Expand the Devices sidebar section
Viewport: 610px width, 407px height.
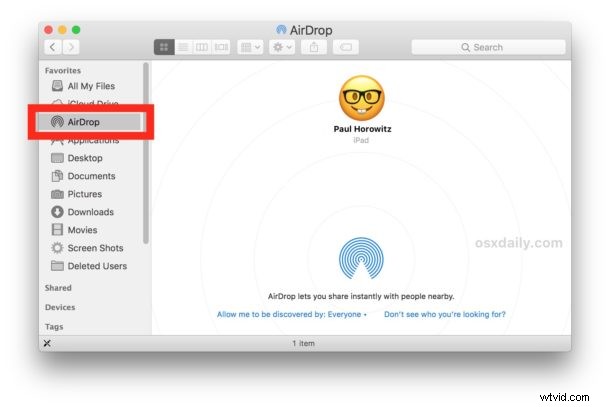60,307
